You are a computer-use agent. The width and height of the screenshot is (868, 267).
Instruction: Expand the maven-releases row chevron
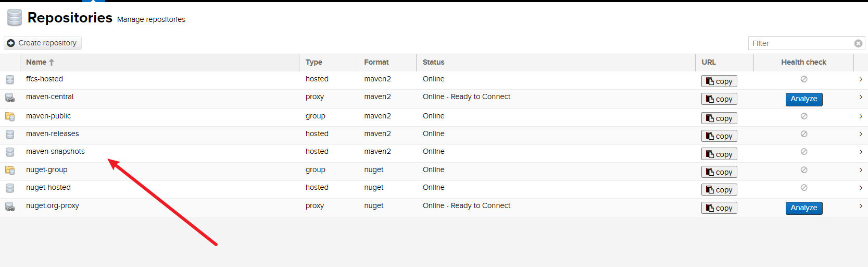(x=860, y=134)
